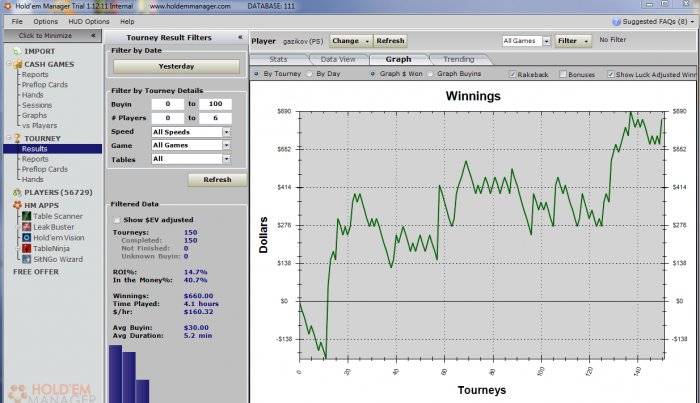This screenshot has width=700, height=403.
Task: Select the Graph $ Won radio button
Action: pos(372,74)
